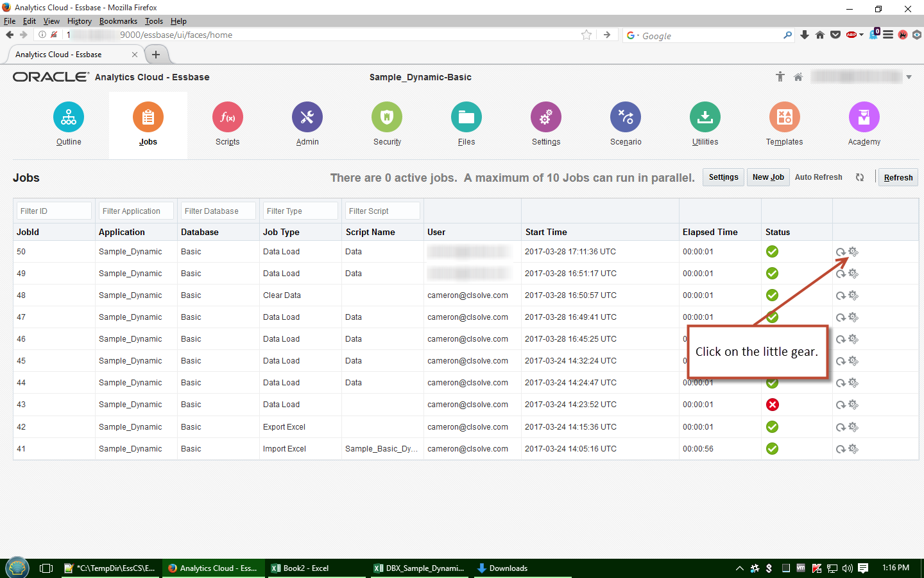Open job details gear for job 47
This screenshot has height=578, width=924.
[x=853, y=317]
